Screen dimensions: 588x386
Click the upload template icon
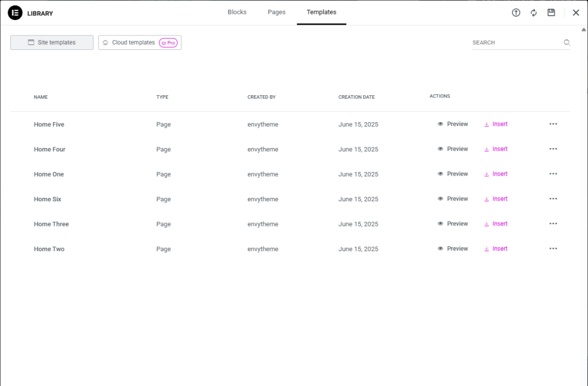click(x=516, y=13)
